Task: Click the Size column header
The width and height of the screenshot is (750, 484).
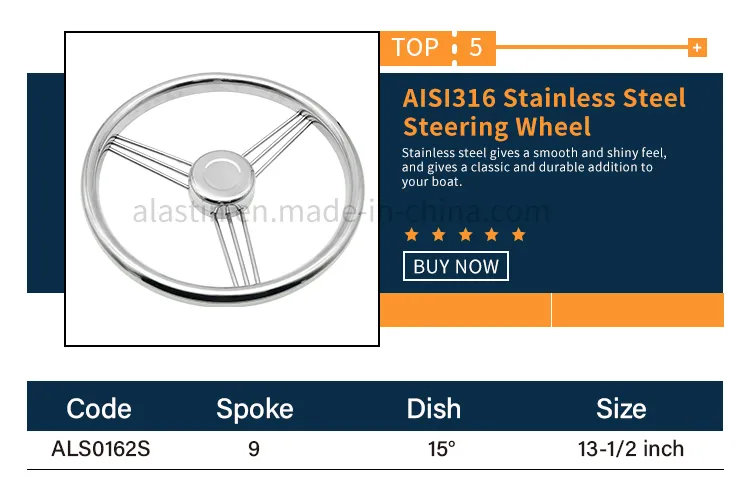Action: point(621,409)
